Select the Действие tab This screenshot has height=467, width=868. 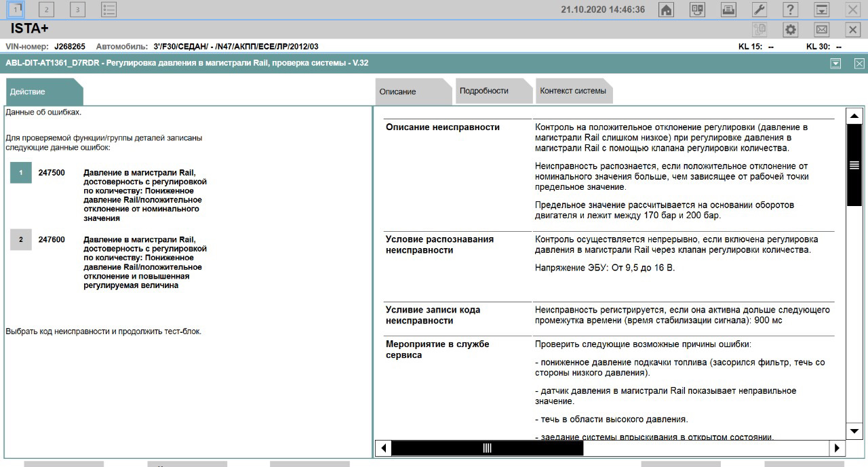tap(44, 92)
